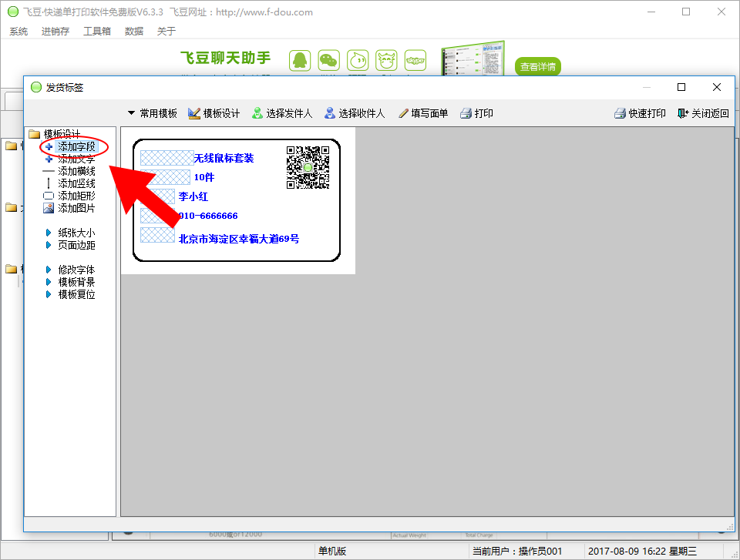740x560 pixels.
Task: Click the 打印 printer icon
Action: tap(466, 113)
